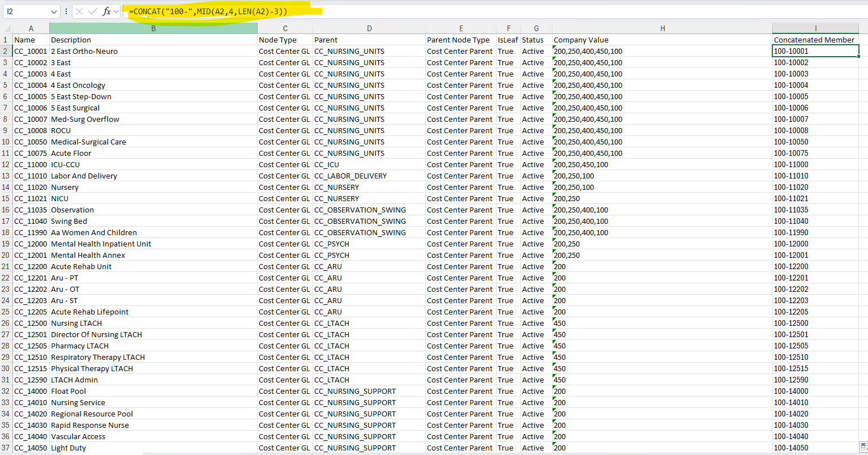Screen dimensions: 868x455
Task: Click the Enter checkmark icon in formula bar
Action: click(93, 11)
